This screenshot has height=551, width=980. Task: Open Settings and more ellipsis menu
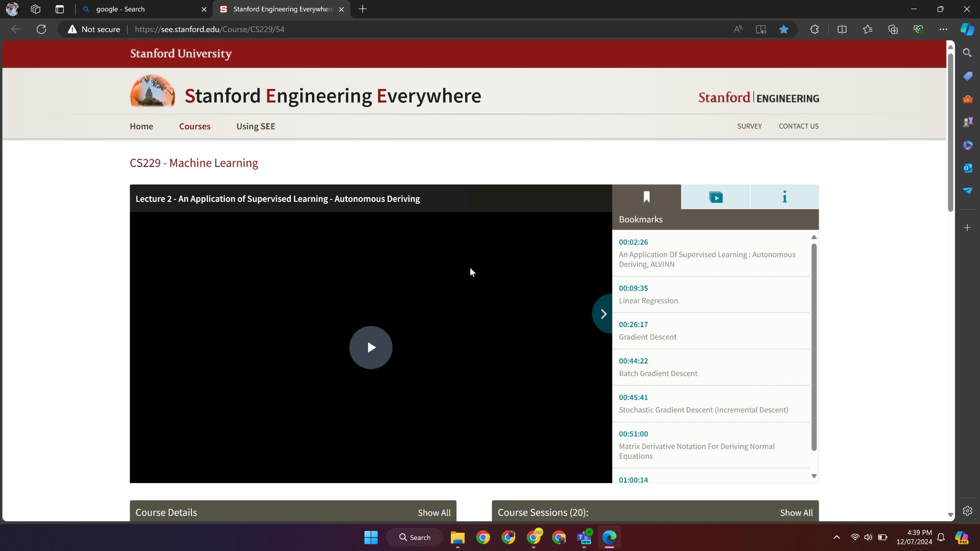(x=943, y=29)
